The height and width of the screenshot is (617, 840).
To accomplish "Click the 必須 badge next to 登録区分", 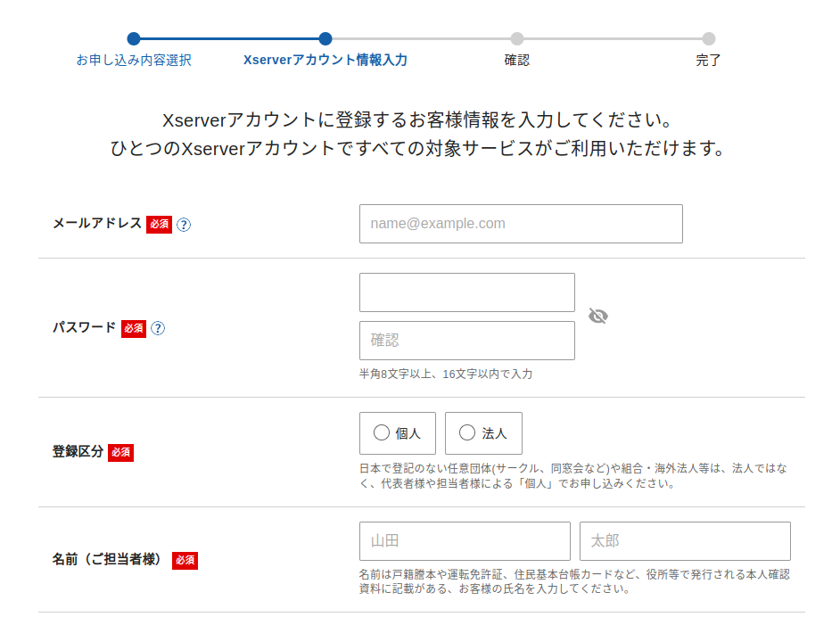I will [120, 453].
